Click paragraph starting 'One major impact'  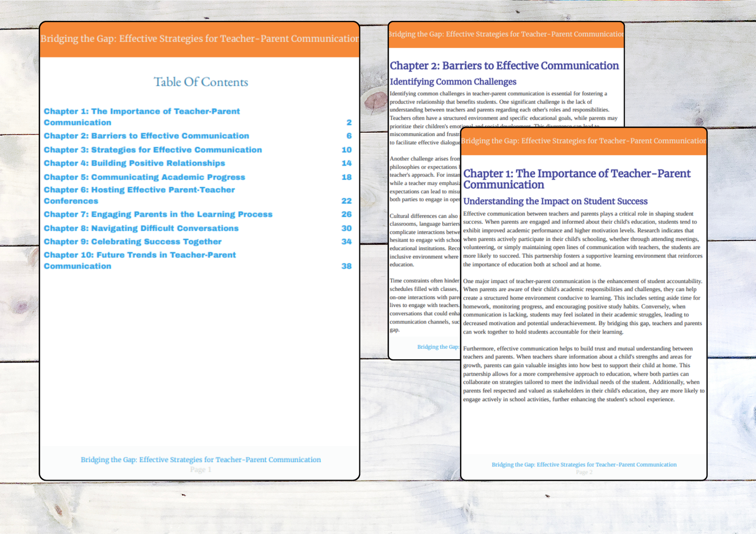click(583, 306)
